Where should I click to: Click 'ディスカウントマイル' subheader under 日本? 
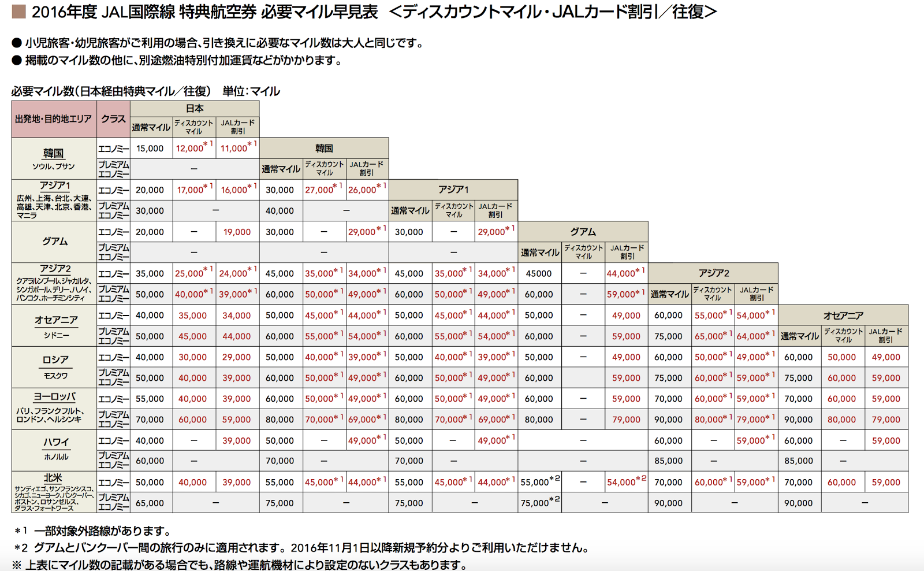tap(194, 127)
